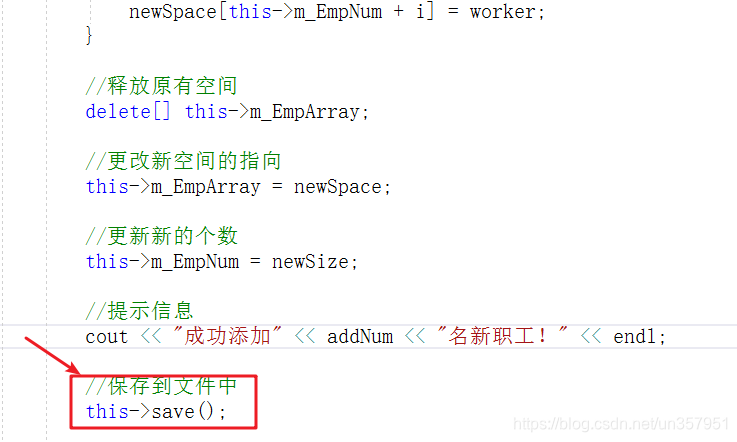Click the 提示信息 comment line
Screen dimensions: 737x442
tap(139, 311)
